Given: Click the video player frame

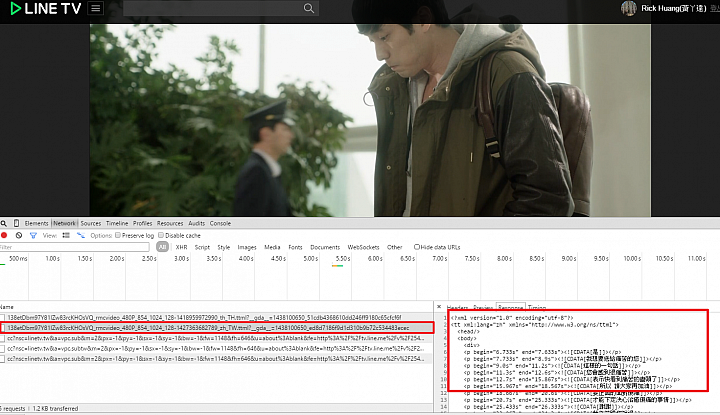Looking at the screenshot, I should 370,120.
